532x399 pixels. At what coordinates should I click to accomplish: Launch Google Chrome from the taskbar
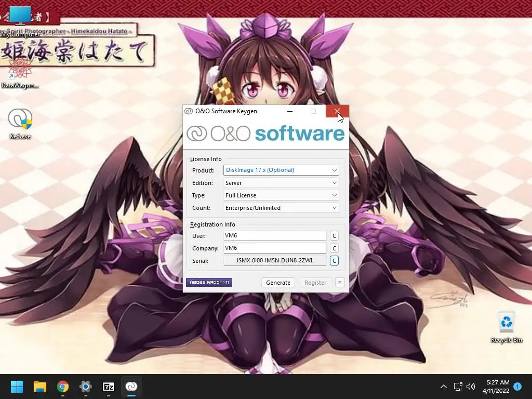[x=63, y=387]
